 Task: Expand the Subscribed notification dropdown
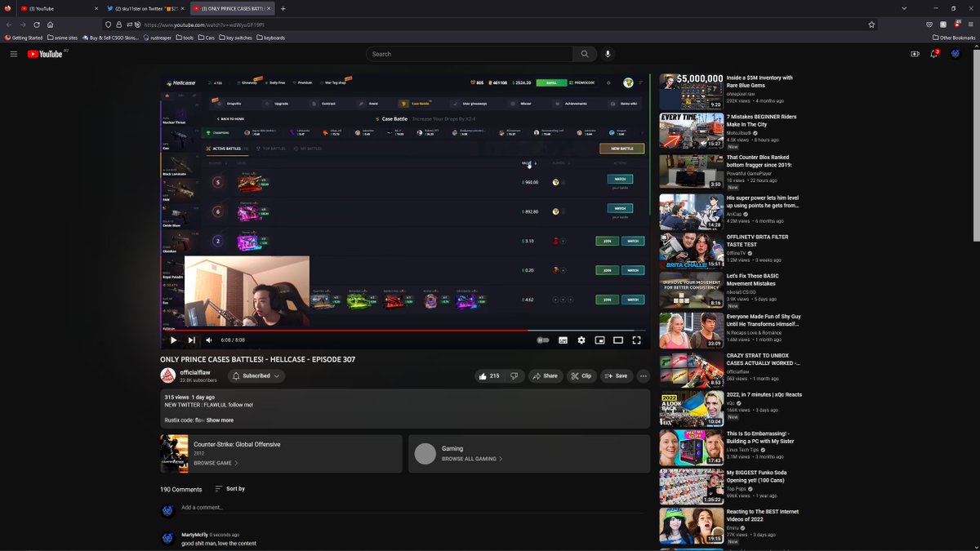point(256,376)
